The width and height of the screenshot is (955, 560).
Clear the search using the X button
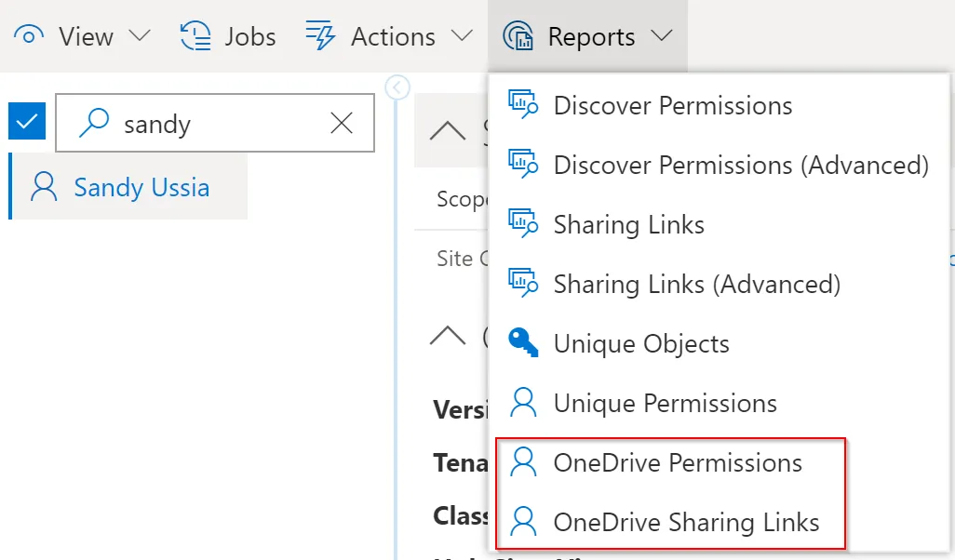pos(341,123)
